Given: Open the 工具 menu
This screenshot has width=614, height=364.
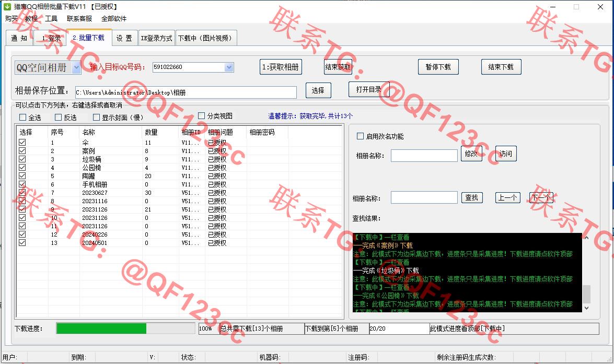Looking at the screenshot, I should pos(51,18).
